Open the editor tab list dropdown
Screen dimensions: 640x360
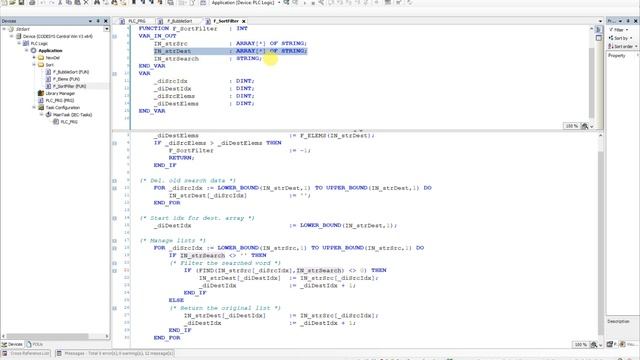(x=600, y=21)
